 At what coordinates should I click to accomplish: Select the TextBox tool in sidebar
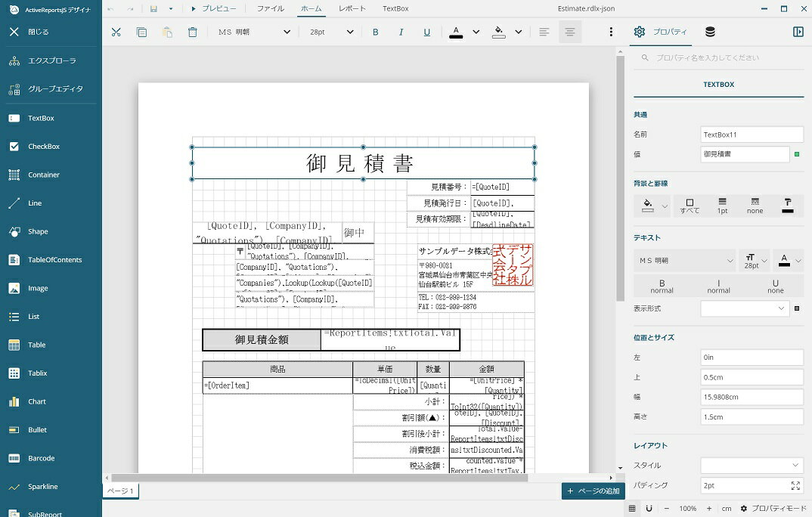coord(51,118)
